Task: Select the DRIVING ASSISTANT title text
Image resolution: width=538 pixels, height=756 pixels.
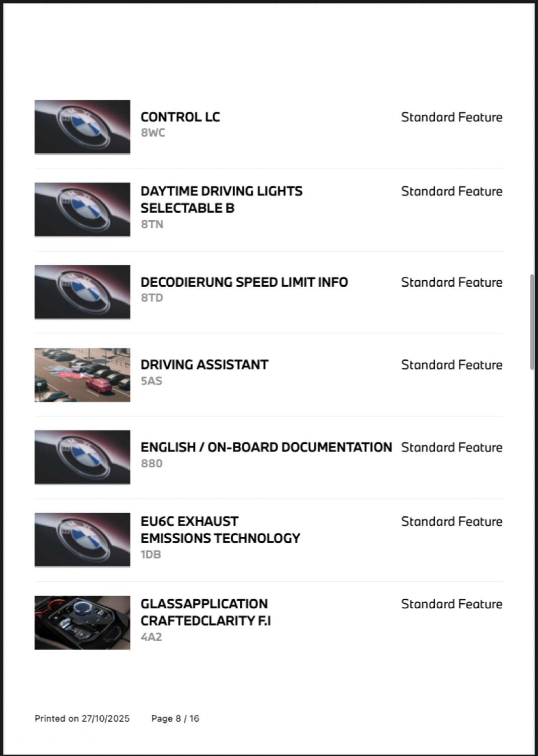Action: (204, 364)
